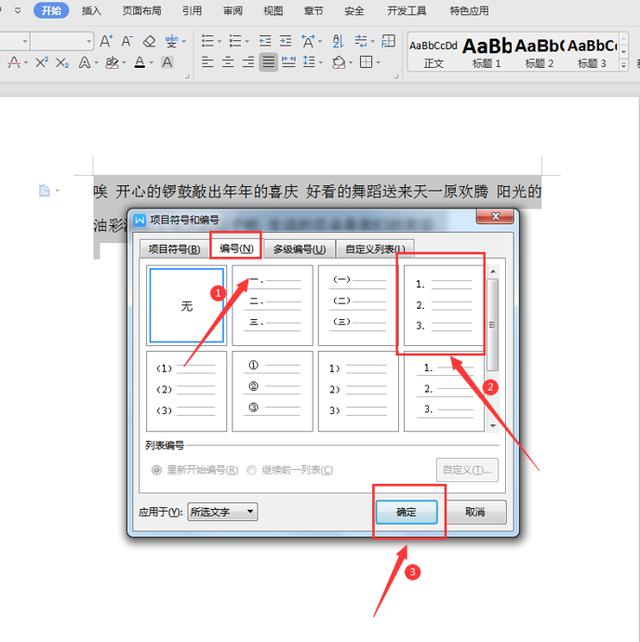Toggle show paragraph marks icon

pyautogui.click(x=361, y=41)
